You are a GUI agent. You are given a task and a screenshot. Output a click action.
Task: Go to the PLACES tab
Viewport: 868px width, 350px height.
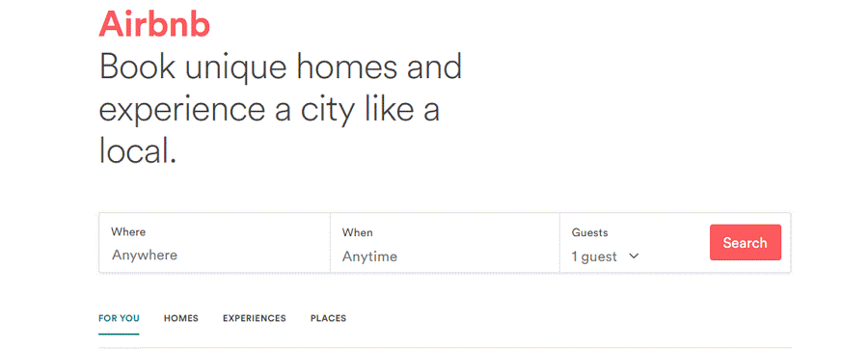pos(328,318)
